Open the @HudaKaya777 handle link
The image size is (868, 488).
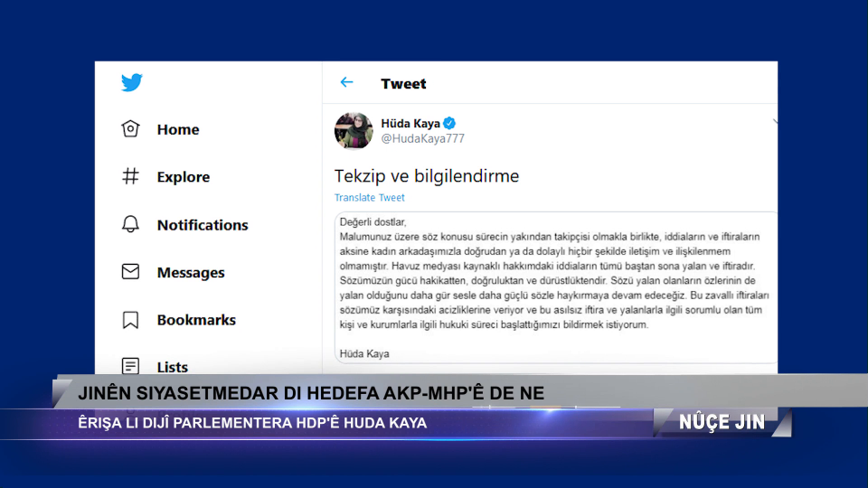point(423,138)
